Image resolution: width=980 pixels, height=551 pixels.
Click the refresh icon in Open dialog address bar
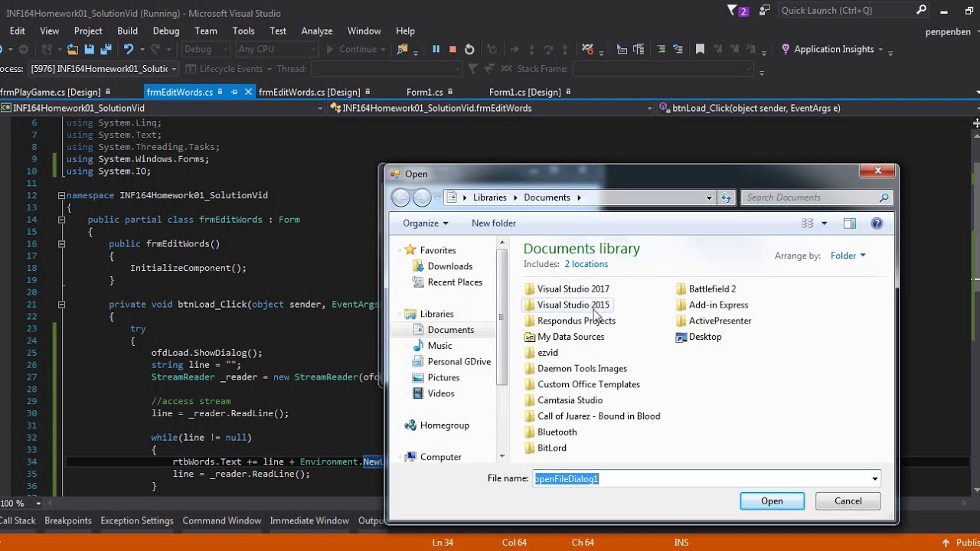[727, 197]
